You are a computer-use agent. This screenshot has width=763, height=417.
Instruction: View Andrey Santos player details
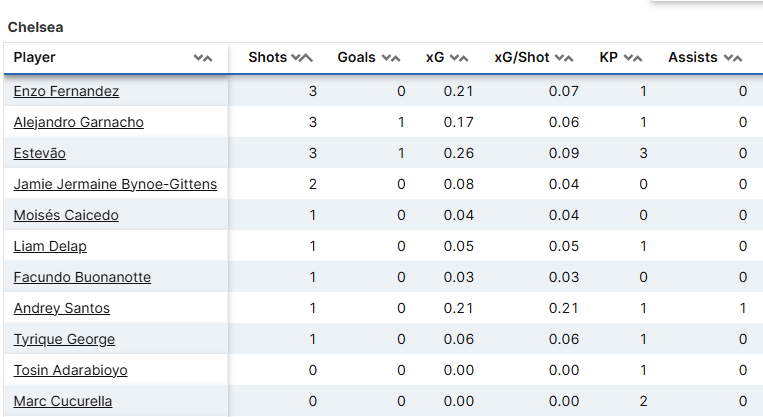(62, 308)
